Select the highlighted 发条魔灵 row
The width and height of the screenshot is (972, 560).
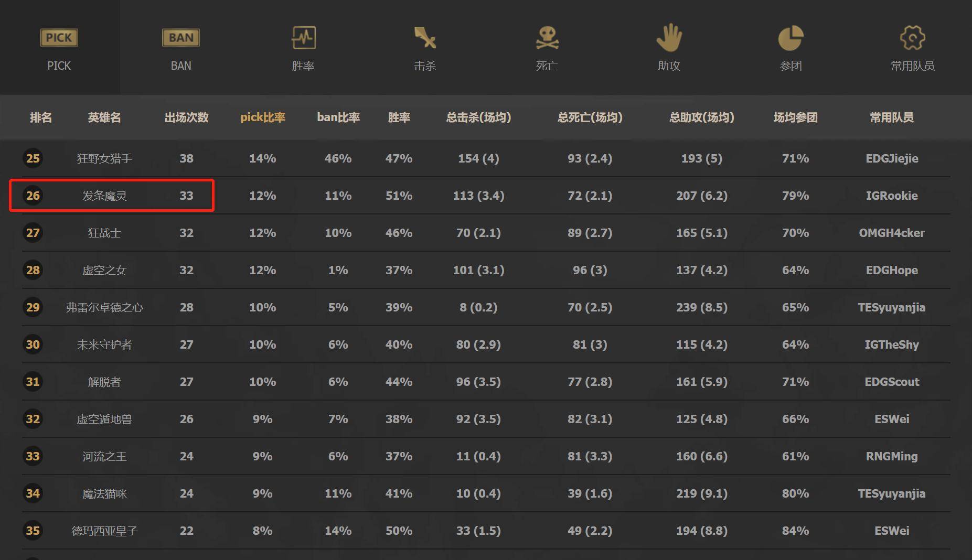pos(112,196)
